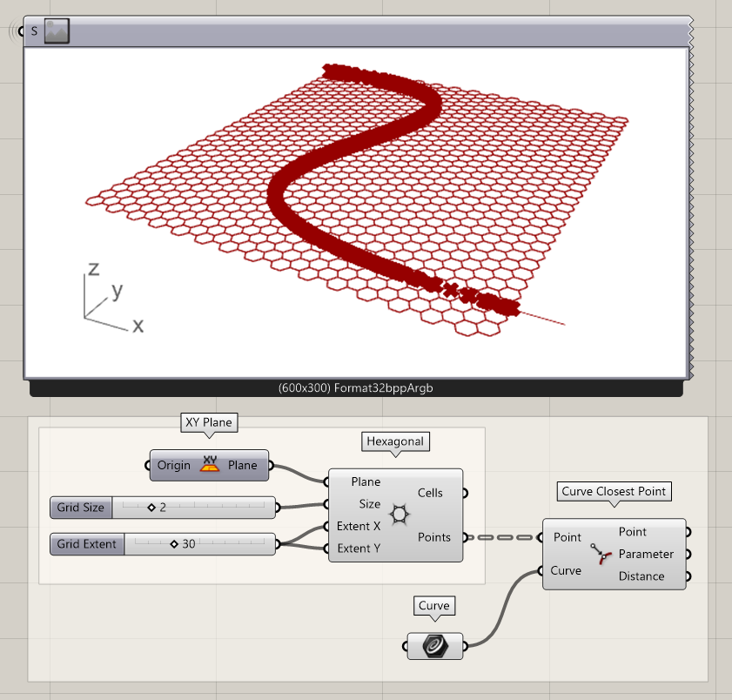Image resolution: width=732 pixels, height=700 pixels.
Task: Click the Grid Extent slider output grip
Action: click(x=278, y=544)
